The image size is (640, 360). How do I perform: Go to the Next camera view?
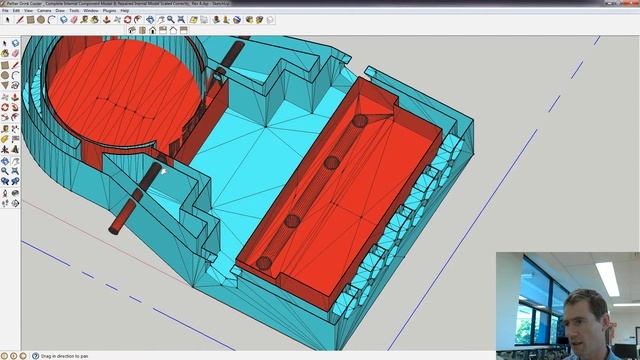tap(15, 181)
